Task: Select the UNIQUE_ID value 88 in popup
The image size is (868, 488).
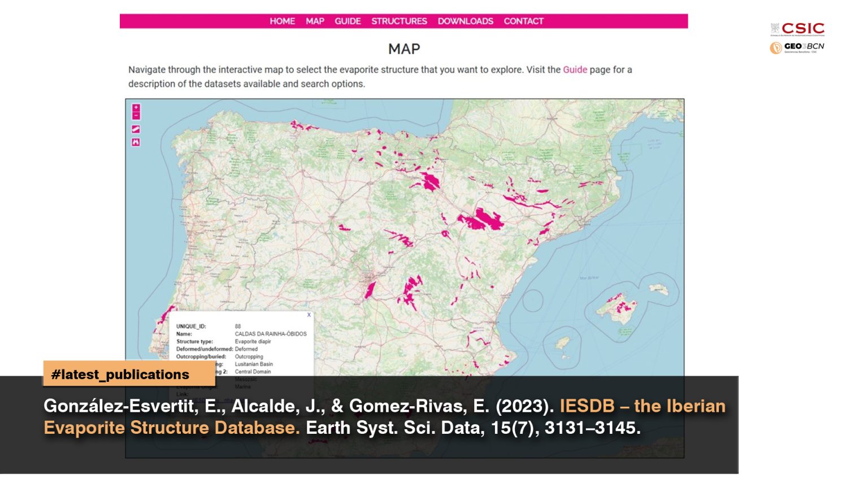Action: [238, 326]
